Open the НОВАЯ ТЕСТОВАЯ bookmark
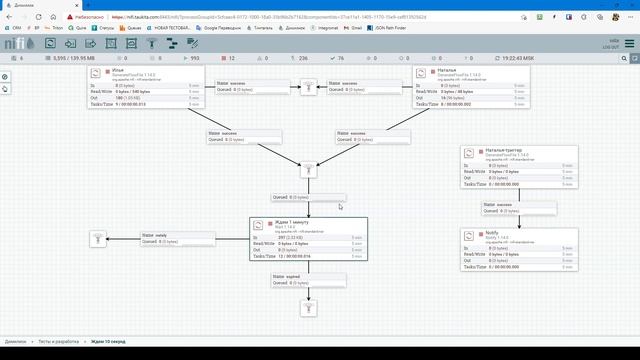The height and width of the screenshot is (360, 640). coord(168,28)
